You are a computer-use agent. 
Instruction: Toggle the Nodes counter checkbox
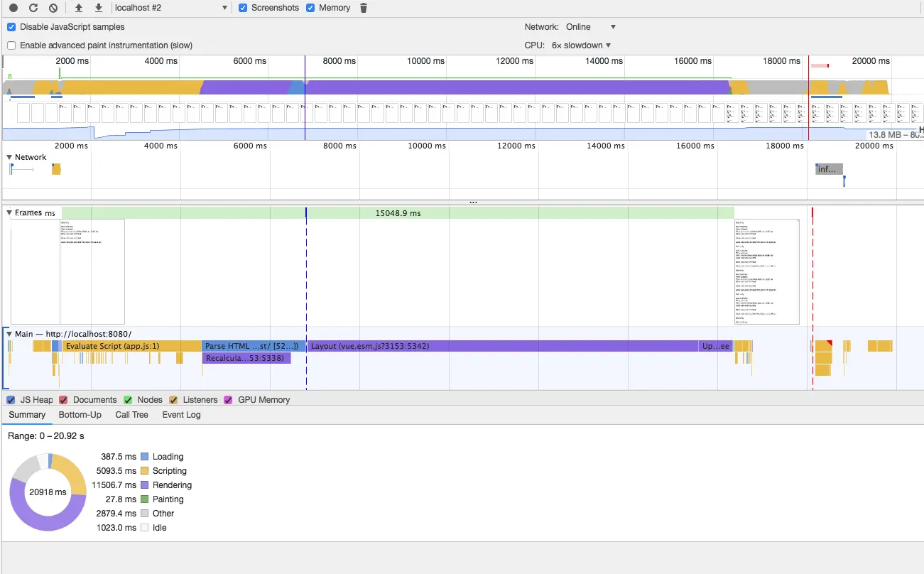pyautogui.click(x=128, y=400)
